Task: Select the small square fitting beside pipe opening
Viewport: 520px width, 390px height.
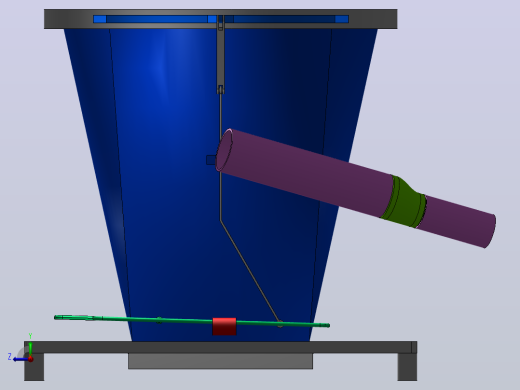Action: coord(211,160)
